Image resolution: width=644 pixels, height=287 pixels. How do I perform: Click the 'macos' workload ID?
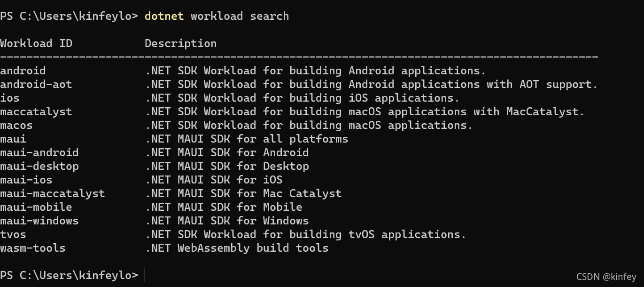(x=16, y=125)
